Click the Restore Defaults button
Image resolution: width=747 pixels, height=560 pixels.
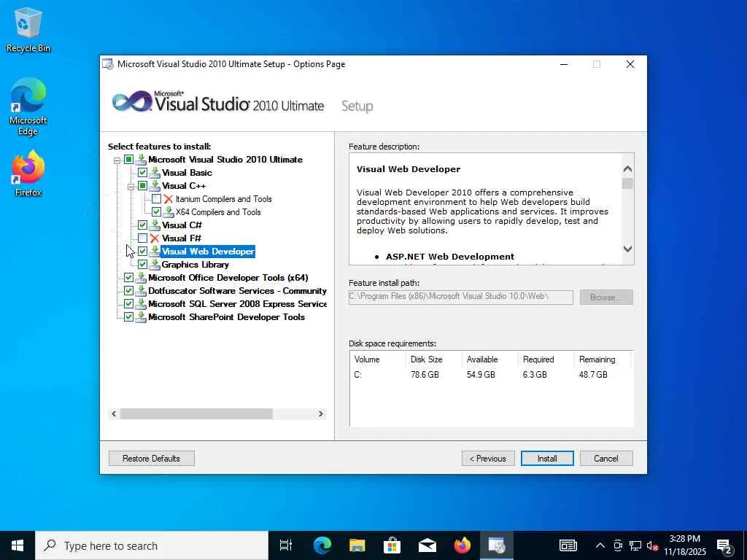[152, 459]
